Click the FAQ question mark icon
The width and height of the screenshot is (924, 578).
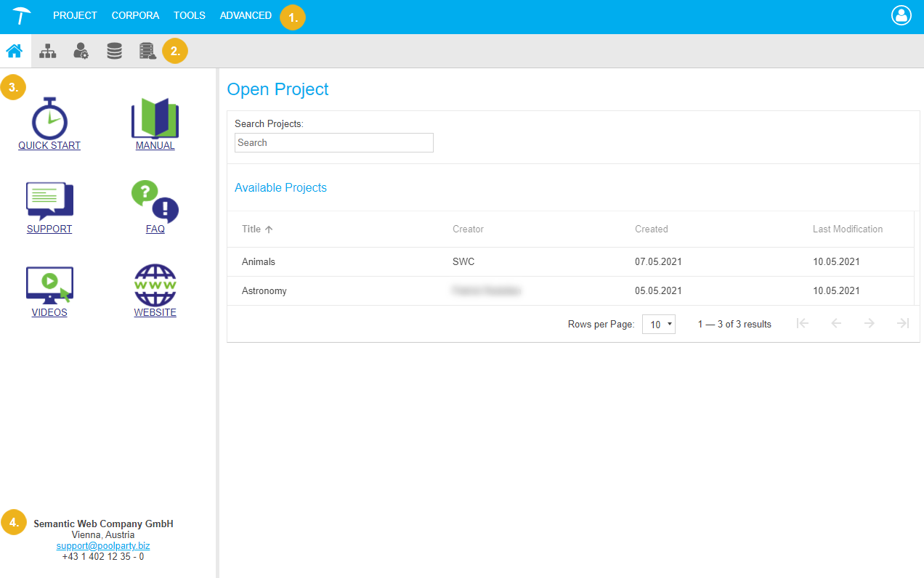pyautogui.click(x=155, y=201)
